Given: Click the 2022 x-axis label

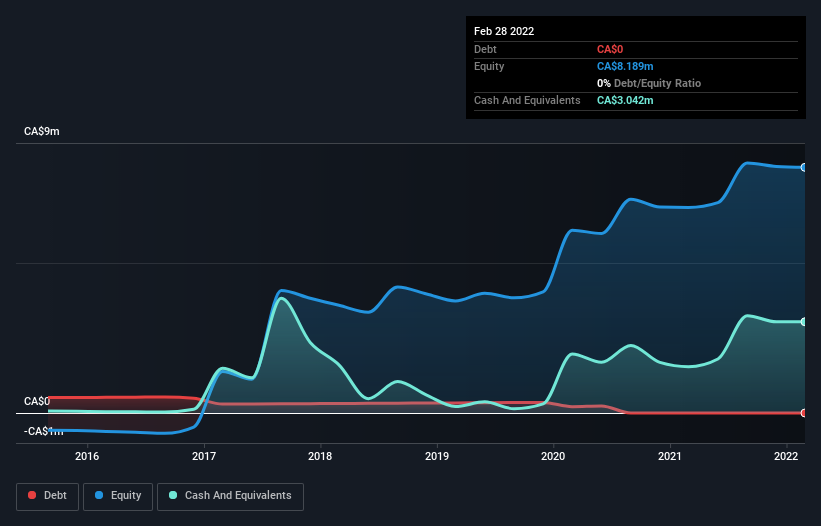Looking at the screenshot, I should [x=786, y=456].
